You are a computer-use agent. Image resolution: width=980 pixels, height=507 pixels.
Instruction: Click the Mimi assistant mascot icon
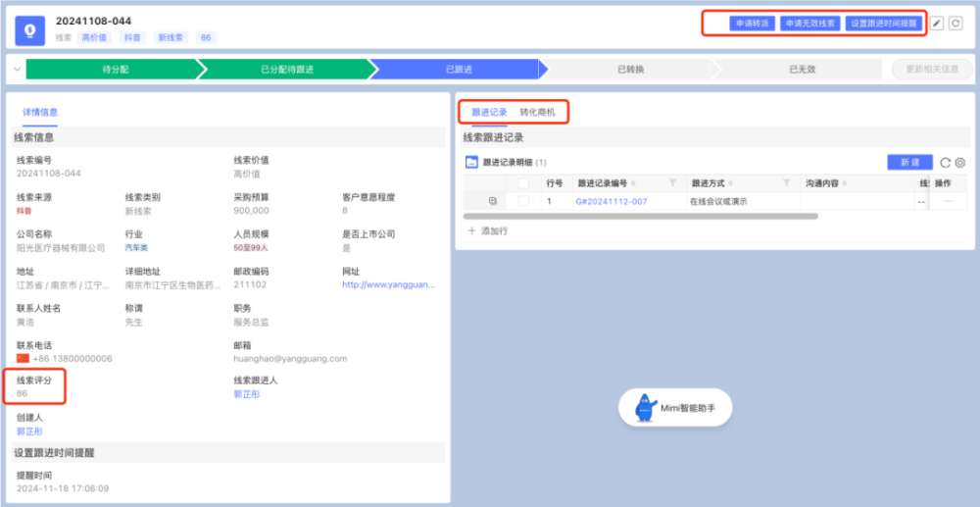[x=645, y=408]
